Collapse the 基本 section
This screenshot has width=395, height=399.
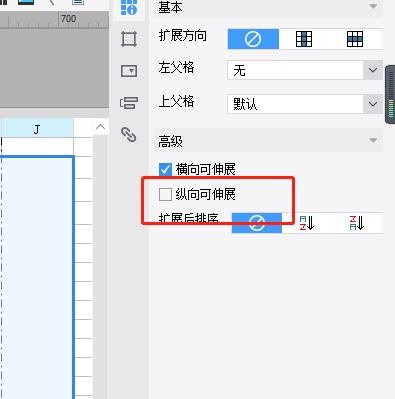pyautogui.click(x=373, y=7)
